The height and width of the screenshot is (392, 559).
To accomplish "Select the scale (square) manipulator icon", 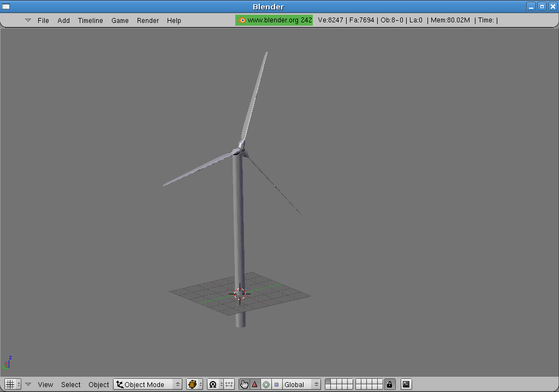I will [x=276, y=384].
